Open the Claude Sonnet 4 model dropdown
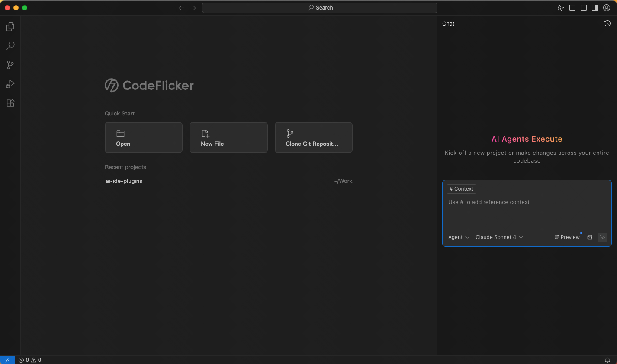The height and width of the screenshot is (364, 617). (x=499, y=237)
